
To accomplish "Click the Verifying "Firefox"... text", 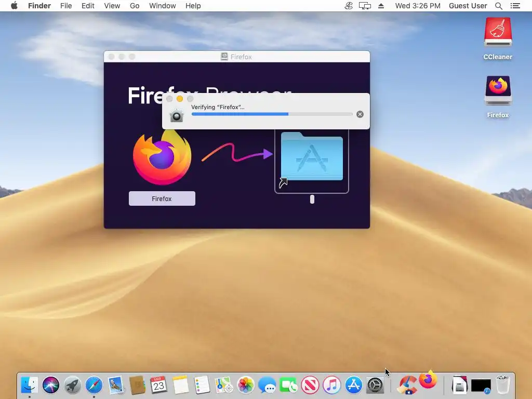I will (x=218, y=107).
